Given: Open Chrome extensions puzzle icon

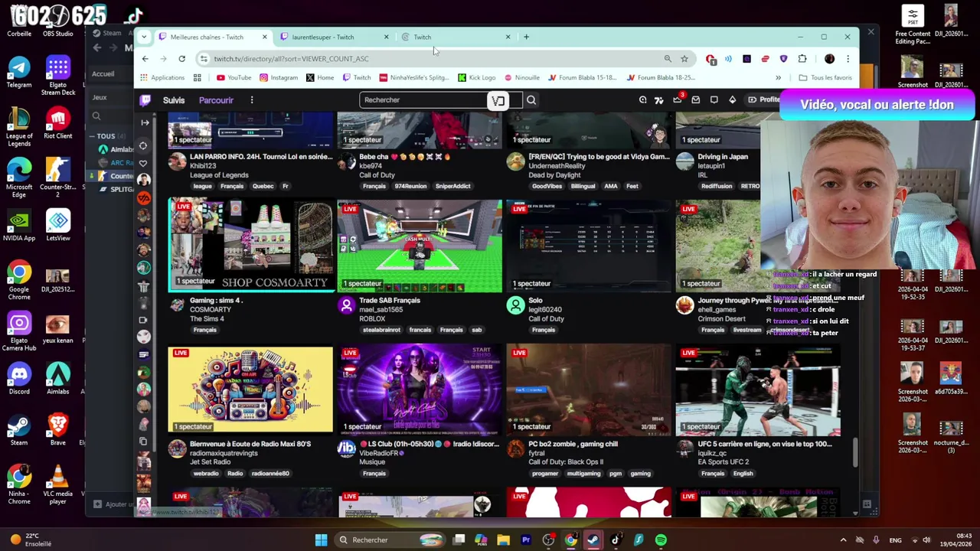Looking at the screenshot, I should pos(802,59).
